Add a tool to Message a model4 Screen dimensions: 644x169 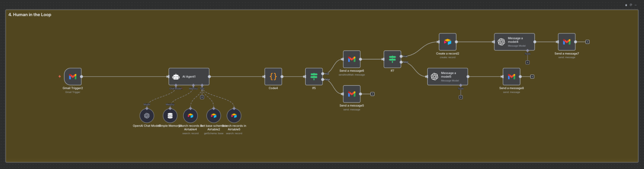pos(528,62)
